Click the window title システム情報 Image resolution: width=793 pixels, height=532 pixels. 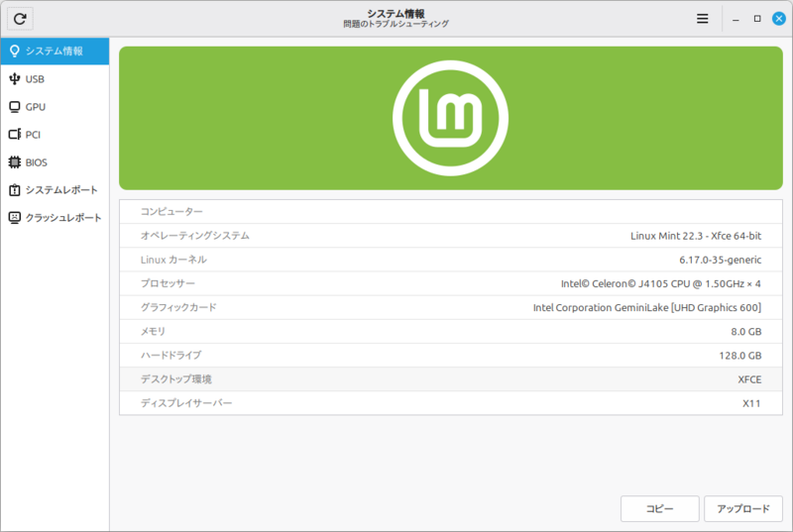pos(396,14)
